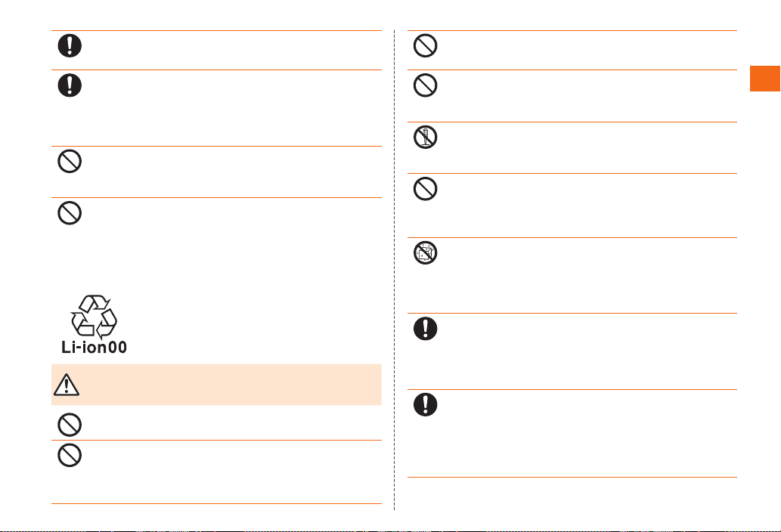Screen dimensions: 781x532
Task: Click the first exclamation icon in left column
Action: coord(70,46)
